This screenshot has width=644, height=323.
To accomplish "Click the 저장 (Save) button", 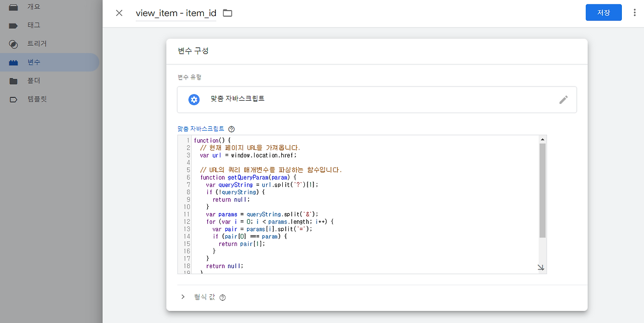I will pyautogui.click(x=603, y=12).
